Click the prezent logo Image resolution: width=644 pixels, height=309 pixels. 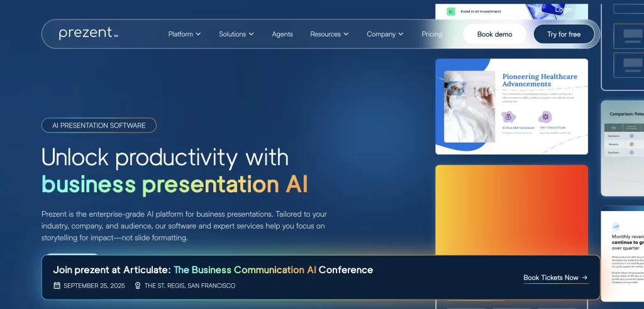pos(88,34)
